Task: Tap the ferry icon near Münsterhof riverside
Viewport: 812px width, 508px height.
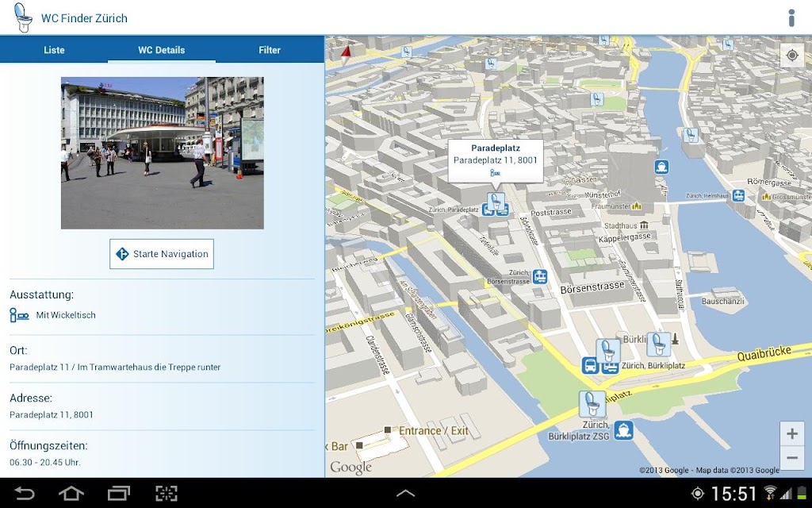Action: pyautogui.click(x=661, y=167)
